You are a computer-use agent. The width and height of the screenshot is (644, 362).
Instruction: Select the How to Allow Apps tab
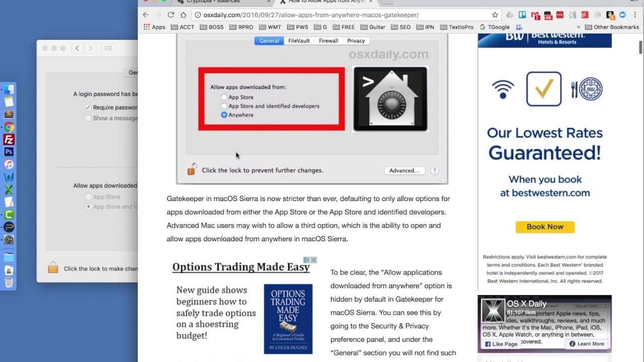pos(326,2)
